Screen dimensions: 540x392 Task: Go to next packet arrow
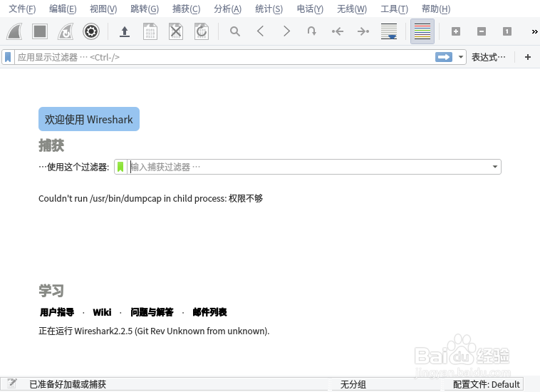286,31
